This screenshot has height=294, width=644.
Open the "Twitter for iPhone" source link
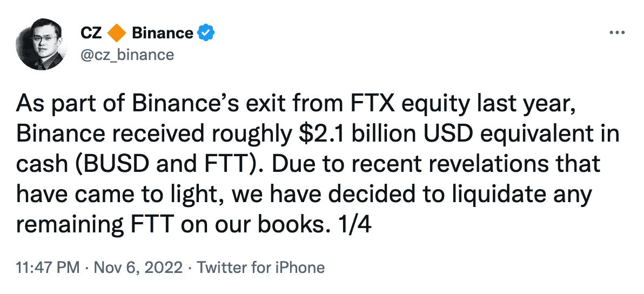tap(260, 267)
